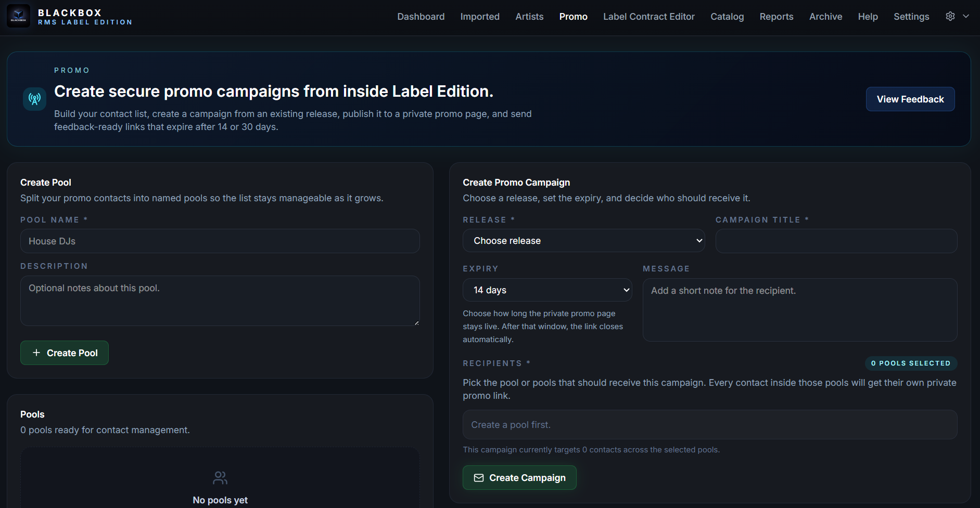
Task: Open the Choose release dropdown
Action: (x=583, y=241)
